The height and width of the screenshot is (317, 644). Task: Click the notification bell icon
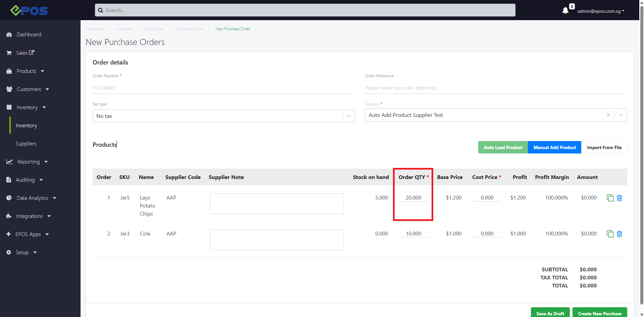point(565,11)
